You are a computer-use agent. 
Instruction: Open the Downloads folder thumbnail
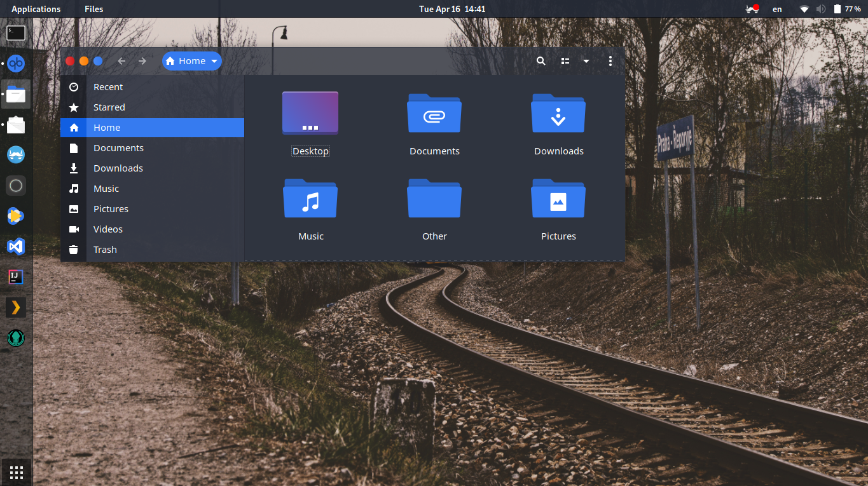pyautogui.click(x=558, y=114)
